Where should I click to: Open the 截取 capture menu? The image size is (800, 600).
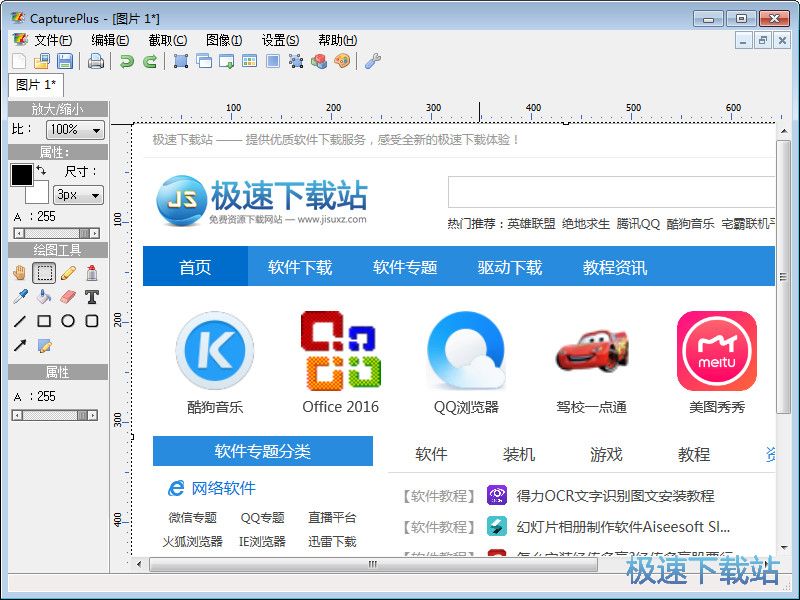(166, 40)
